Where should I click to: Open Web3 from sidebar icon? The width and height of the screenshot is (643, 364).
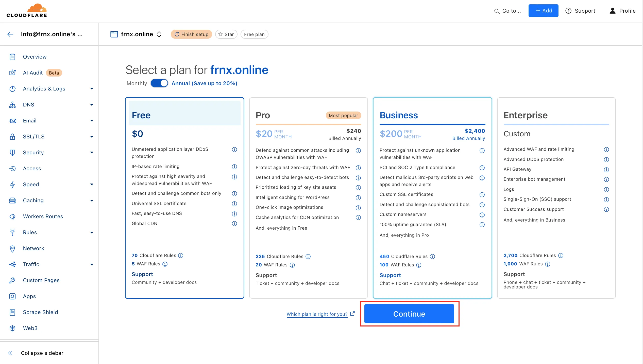point(12,328)
